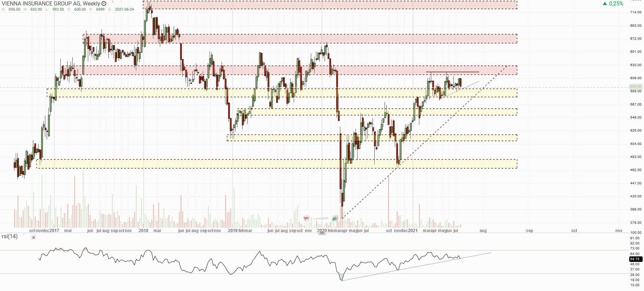
Task: Click the 2021-06-24 date value in header
Action: point(124,9)
